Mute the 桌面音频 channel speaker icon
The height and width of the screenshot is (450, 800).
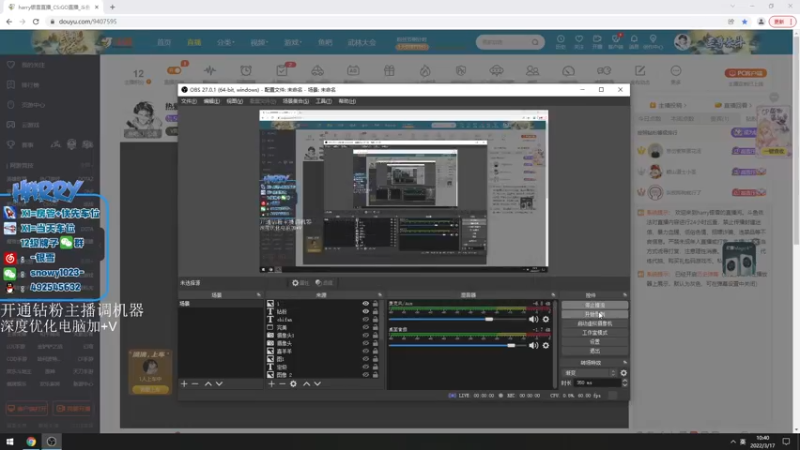click(x=533, y=345)
